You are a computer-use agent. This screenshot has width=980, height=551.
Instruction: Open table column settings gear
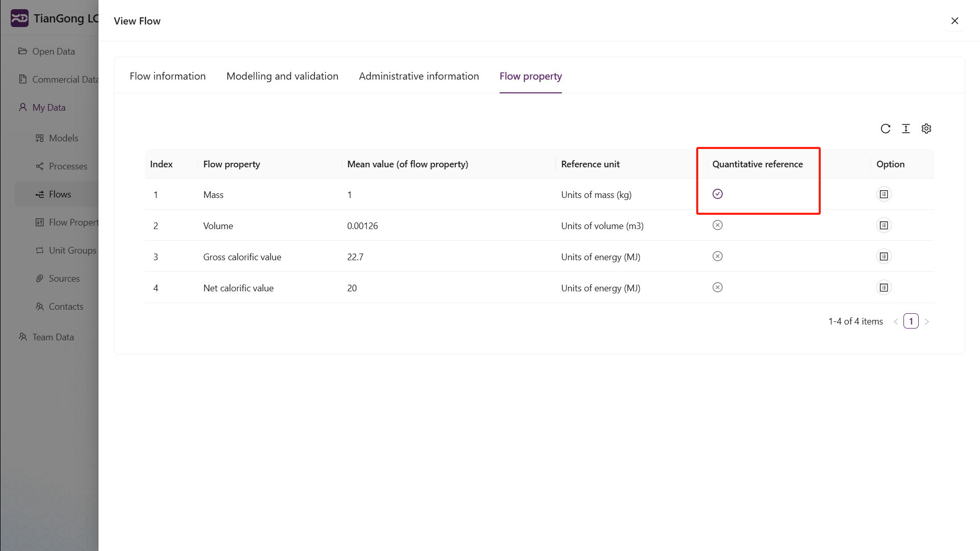[x=926, y=129]
